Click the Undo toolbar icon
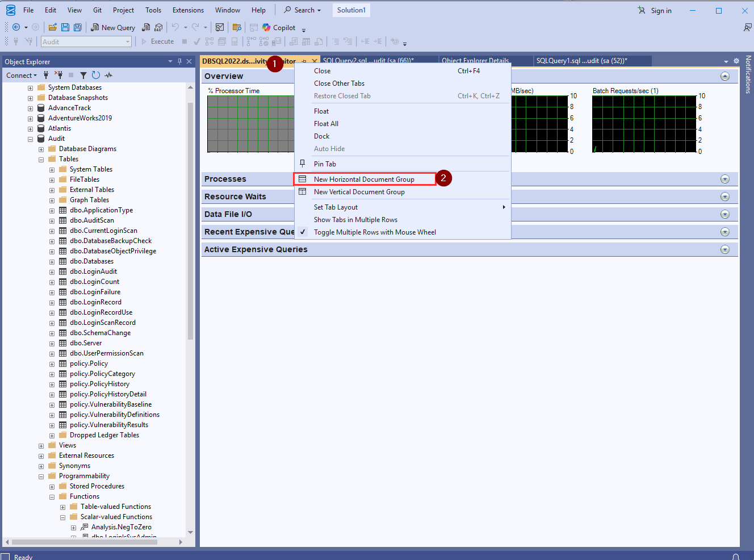 point(176,27)
